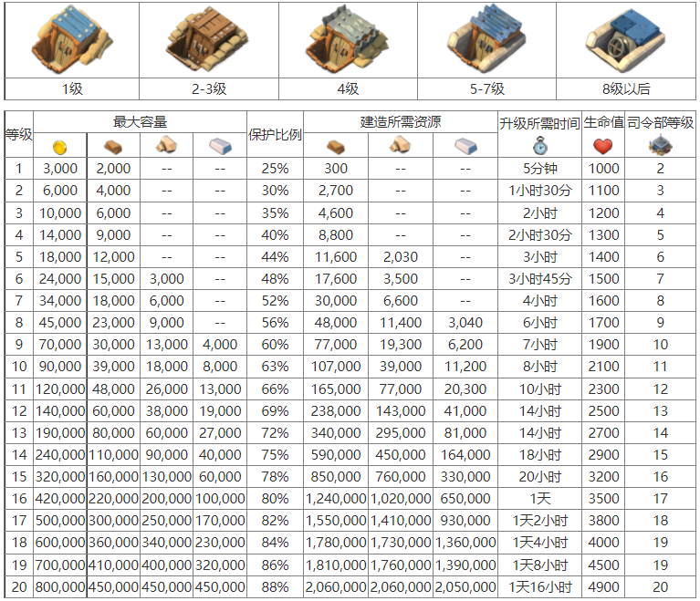
Task: Click the 1,240,000 wood cost cell
Action: tap(336, 499)
